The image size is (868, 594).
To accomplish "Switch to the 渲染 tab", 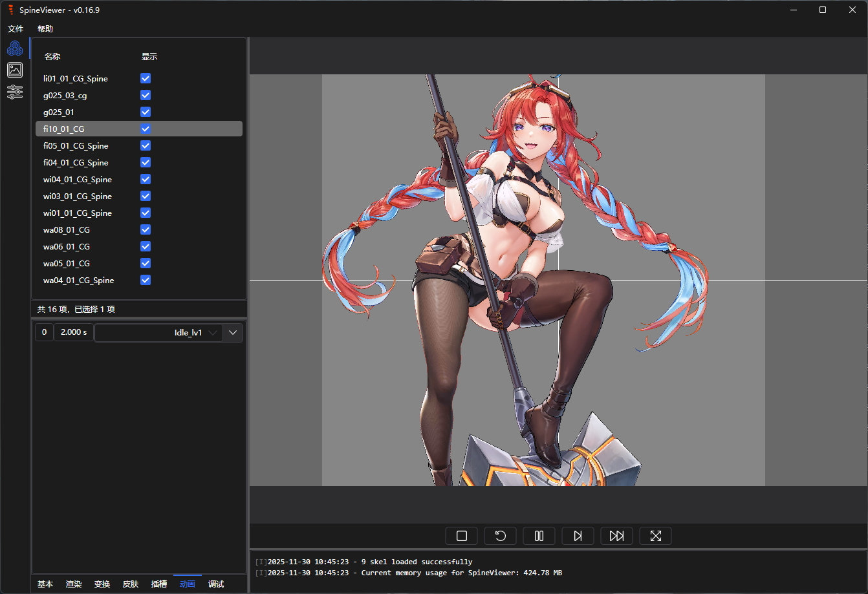I will click(74, 584).
